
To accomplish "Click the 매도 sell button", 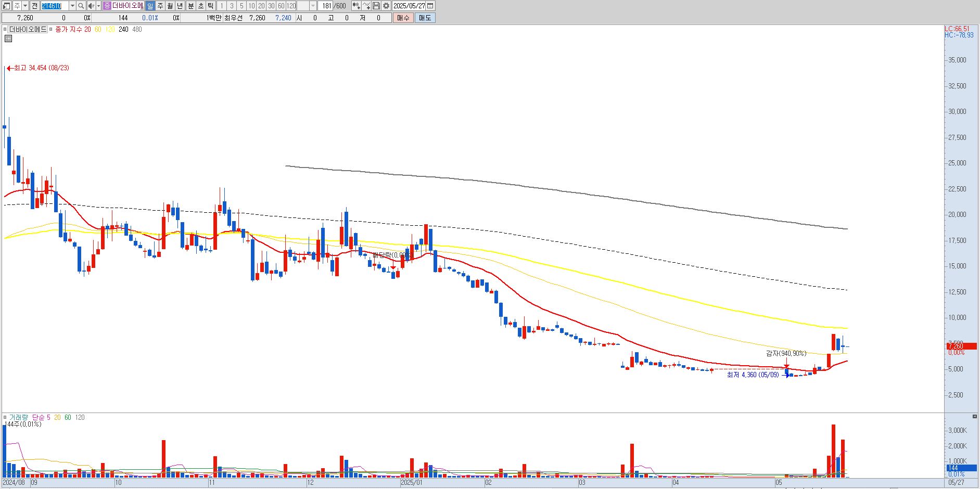I will (x=425, y=18).
